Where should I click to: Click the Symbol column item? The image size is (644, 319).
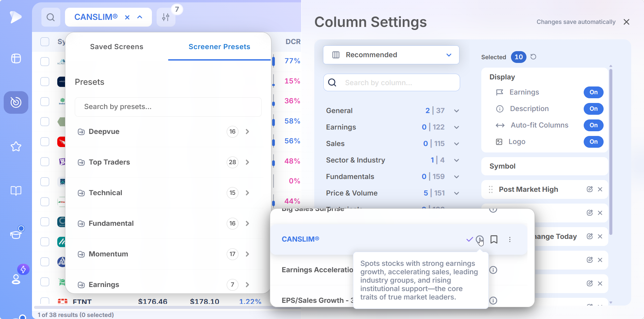tap(545, 166)
